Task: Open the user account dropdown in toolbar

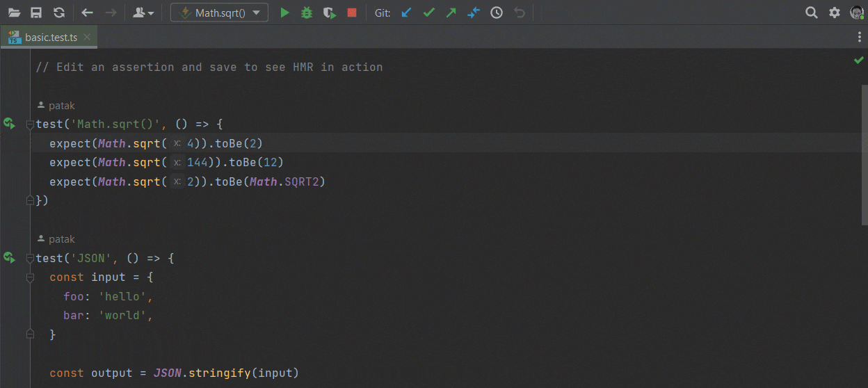Action: 143,13
